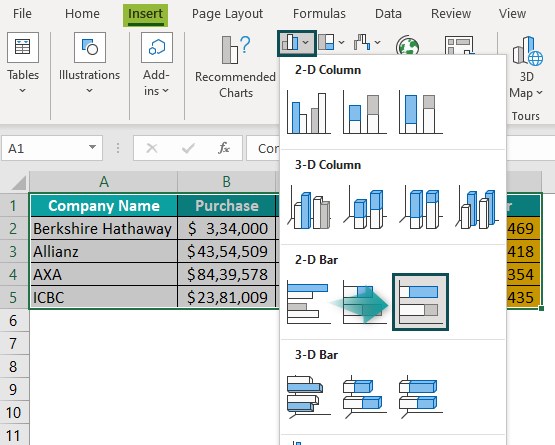Expand the Tables group
Image resolution: width=555 pixels, height=445 pixels.
pyautogui.click(x=23, y=64)
